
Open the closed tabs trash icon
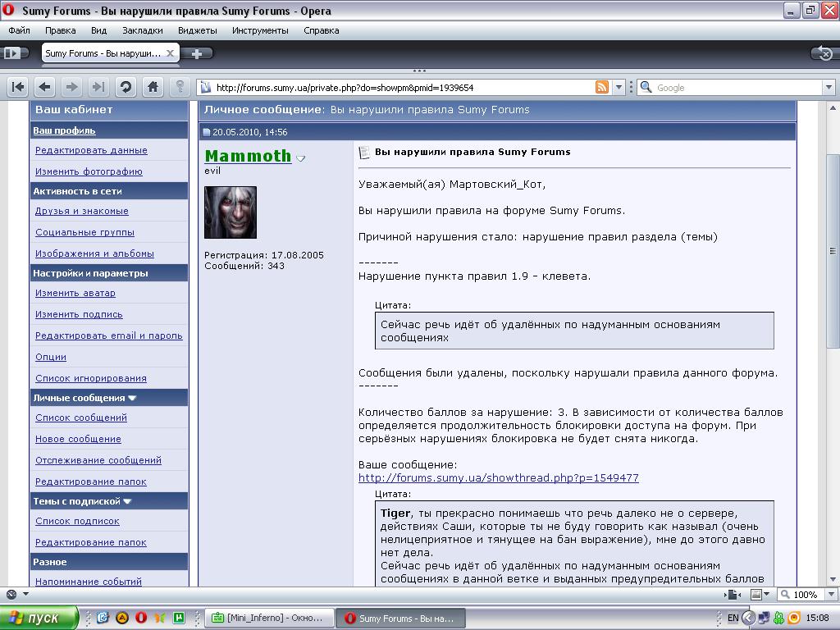click(x=824, y=53)
